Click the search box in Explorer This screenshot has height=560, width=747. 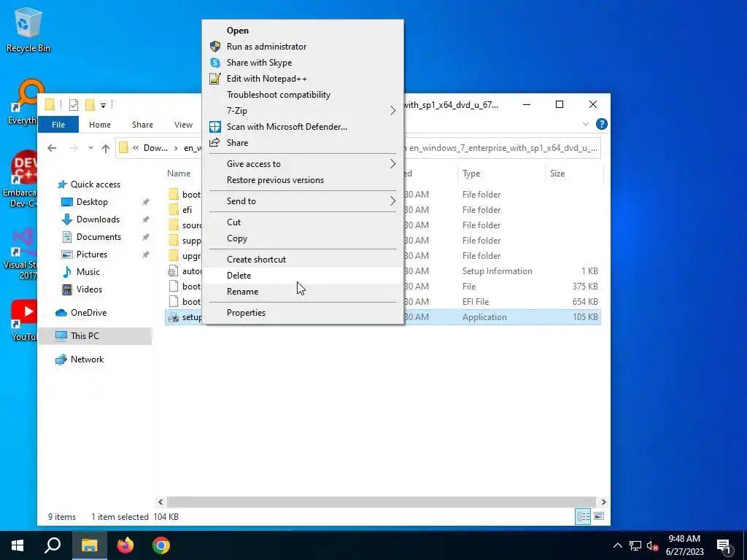tap(502, 148)
